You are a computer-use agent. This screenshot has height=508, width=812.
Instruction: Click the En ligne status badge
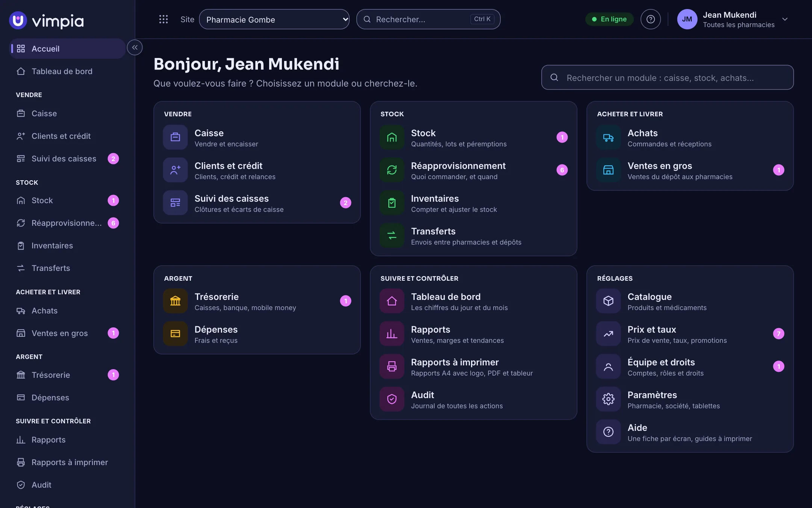pos(609,19)
